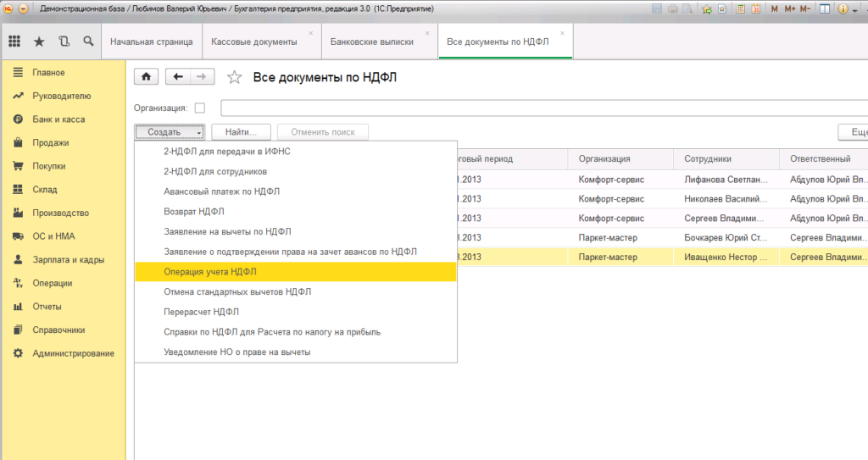Navigate back with the left arrow
This screenshot has width=868, height=460.
tap(178, 77)
